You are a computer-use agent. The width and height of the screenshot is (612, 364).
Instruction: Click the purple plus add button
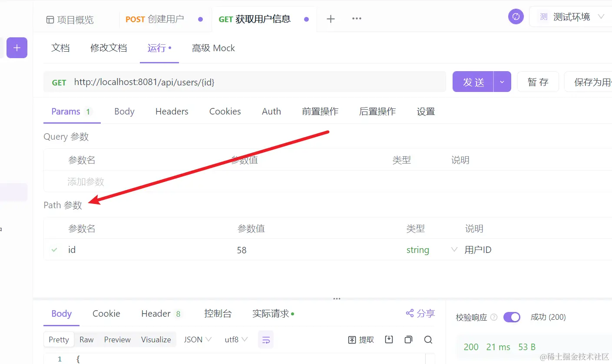coord(17,48)
